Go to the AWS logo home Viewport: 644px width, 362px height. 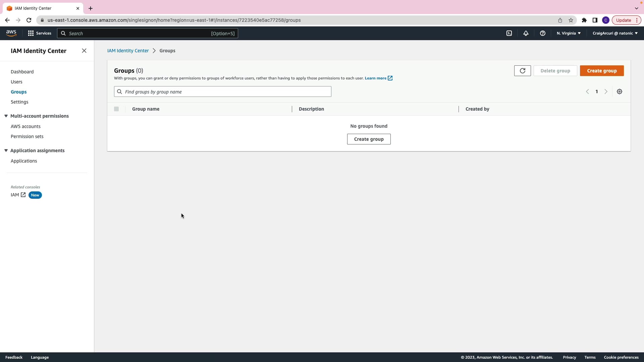[11, 33]
